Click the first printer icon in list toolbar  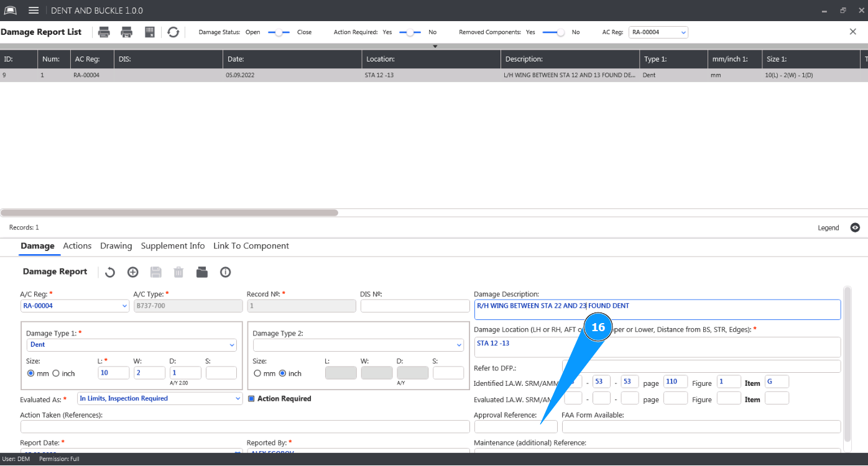(104, 32)
